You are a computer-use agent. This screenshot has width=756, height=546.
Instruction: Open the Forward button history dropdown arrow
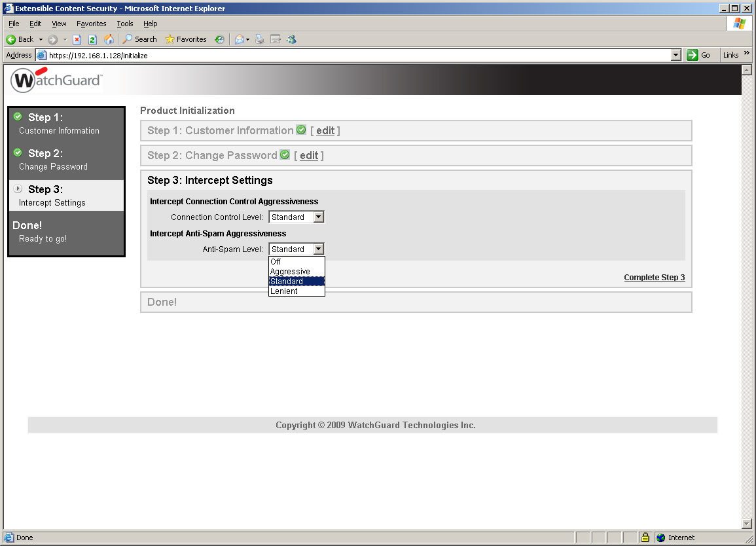tap(65, 39)
